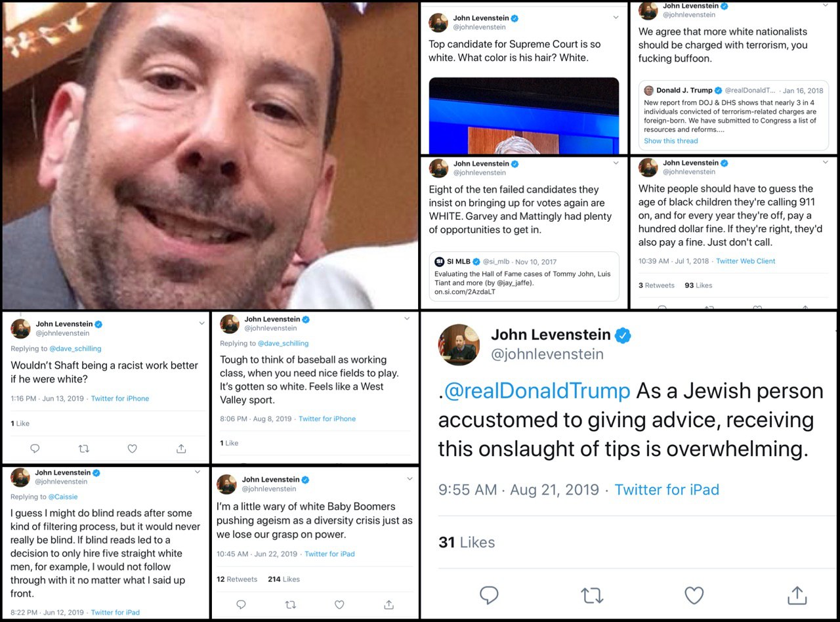Image resolution: width=840 pixels, height=622 pixels.
Task: Like the white Baby Boomers tweet
Action: tap(339, 604)
